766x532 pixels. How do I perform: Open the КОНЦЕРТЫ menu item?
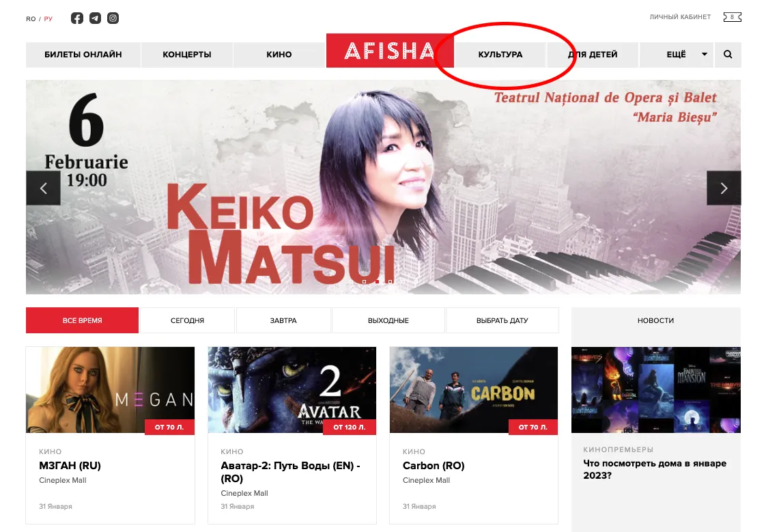(186, 54)
